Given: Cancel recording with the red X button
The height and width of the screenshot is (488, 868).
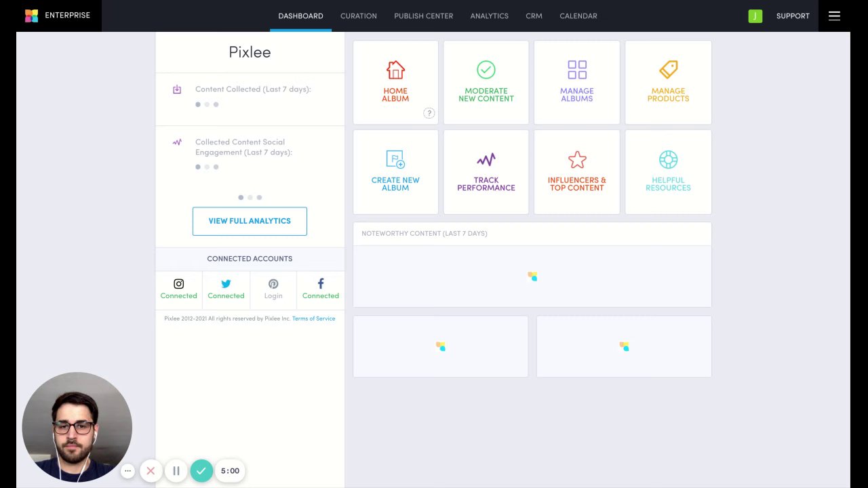Looking at the screenshot, I should pos(151,470).
